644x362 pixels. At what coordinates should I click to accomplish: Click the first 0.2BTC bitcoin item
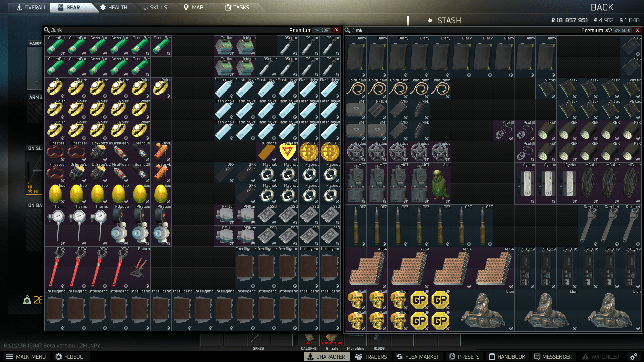[309, 151]
